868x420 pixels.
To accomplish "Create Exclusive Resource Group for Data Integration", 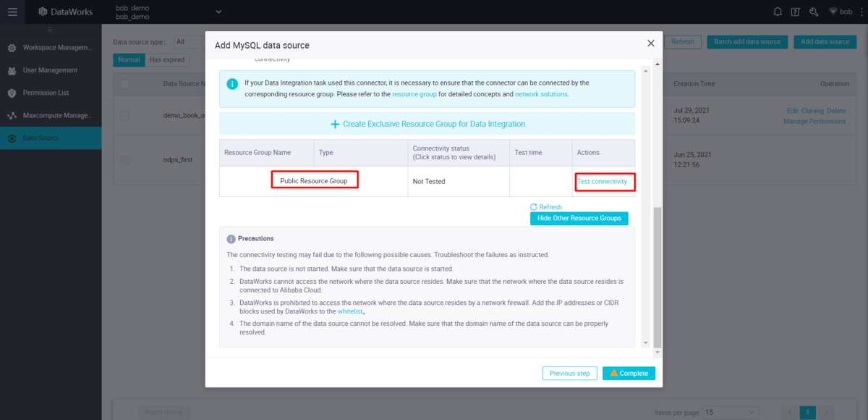I will (x=427, y=124).
